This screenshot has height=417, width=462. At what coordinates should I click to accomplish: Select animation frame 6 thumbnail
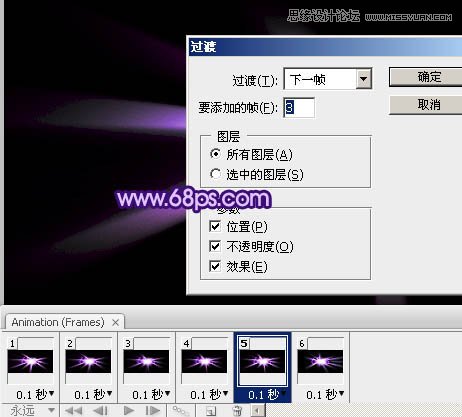[x=320, y=361]
